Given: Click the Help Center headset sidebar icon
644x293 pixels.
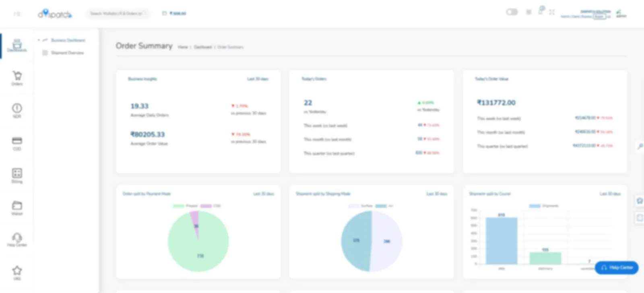Looking at the screenshot, I should click(x=17, y=239).
